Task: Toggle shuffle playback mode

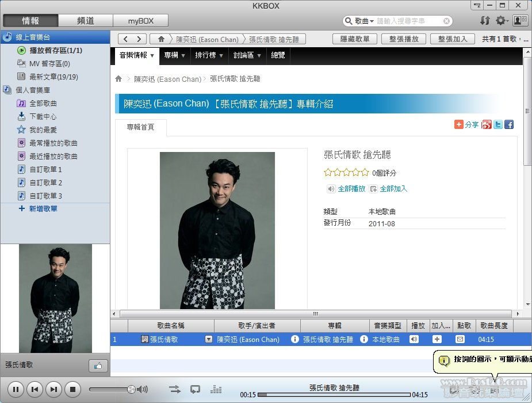Action: click(175, 389)
